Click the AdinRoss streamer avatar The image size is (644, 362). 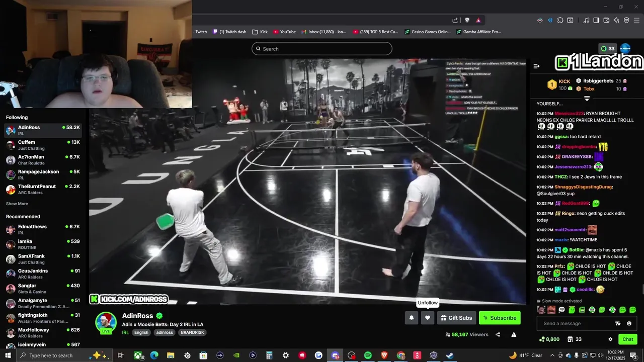[x=106, y=322]
